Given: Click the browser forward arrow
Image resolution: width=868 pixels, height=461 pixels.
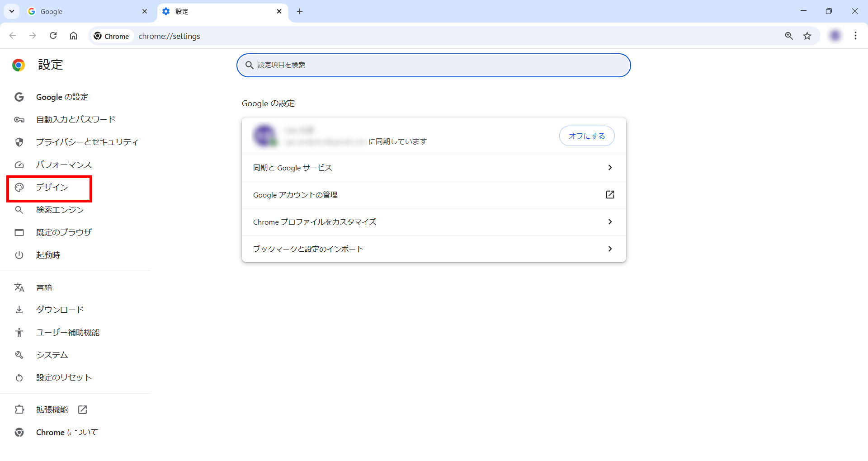Looking at the screenshot, I should tap(33, 36).
